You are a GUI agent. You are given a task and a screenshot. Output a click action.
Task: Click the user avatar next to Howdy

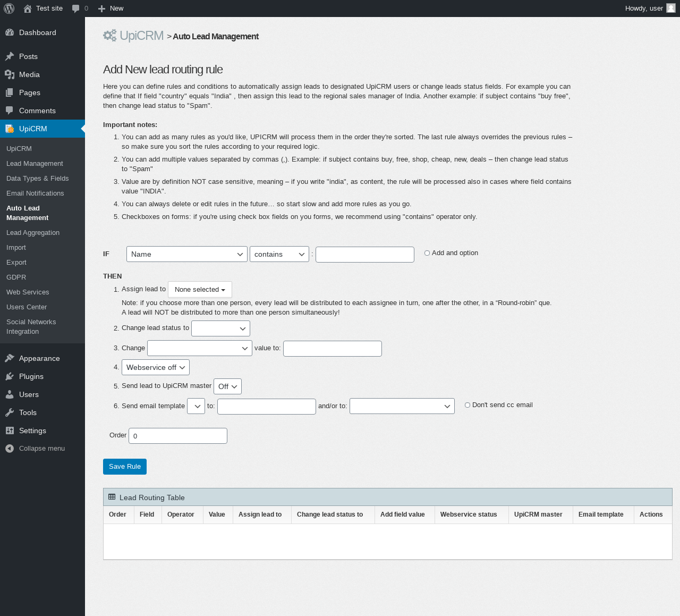(671, 8)
